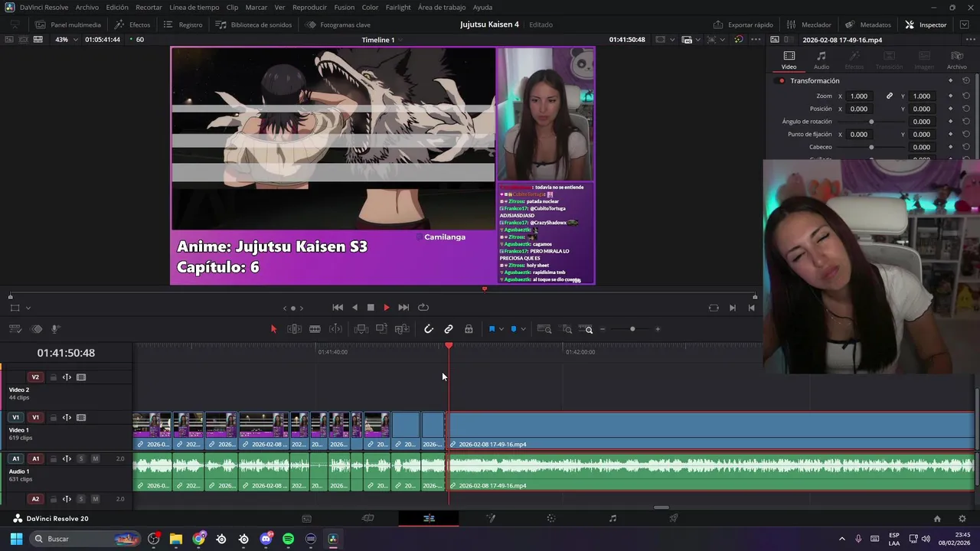Toggle Zoom X/Y link chain icon
The width and height of the screenshot is (980, 551).
[x=890, y=96]
